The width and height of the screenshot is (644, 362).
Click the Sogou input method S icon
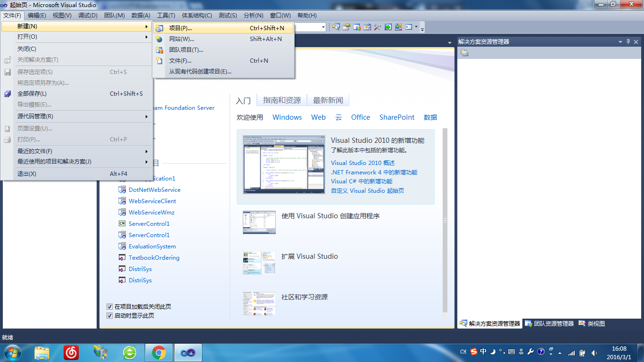(474, 352)
